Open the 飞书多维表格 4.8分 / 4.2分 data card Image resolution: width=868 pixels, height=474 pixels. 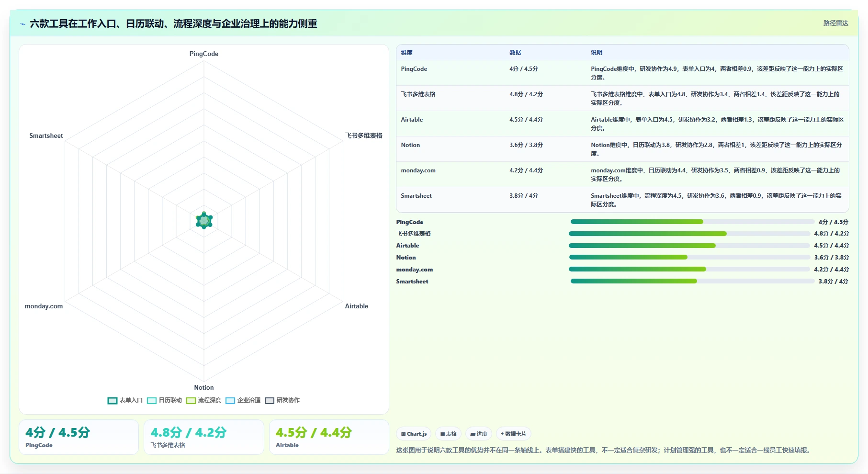204,437
